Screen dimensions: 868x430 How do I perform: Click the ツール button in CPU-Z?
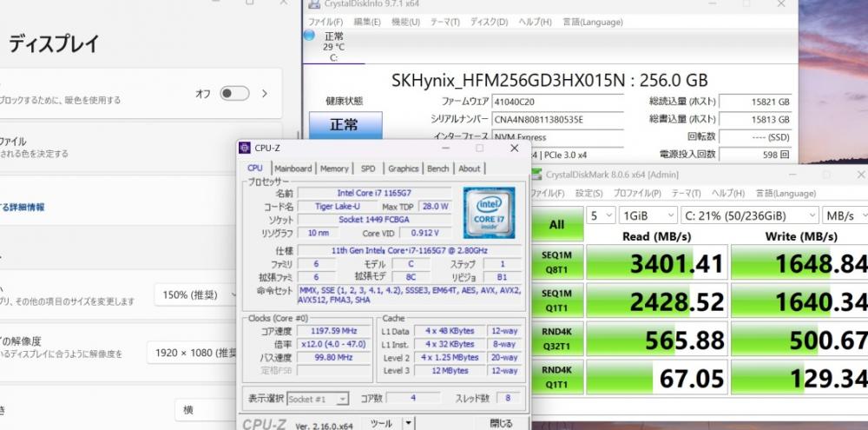click(x=382, y=423)
